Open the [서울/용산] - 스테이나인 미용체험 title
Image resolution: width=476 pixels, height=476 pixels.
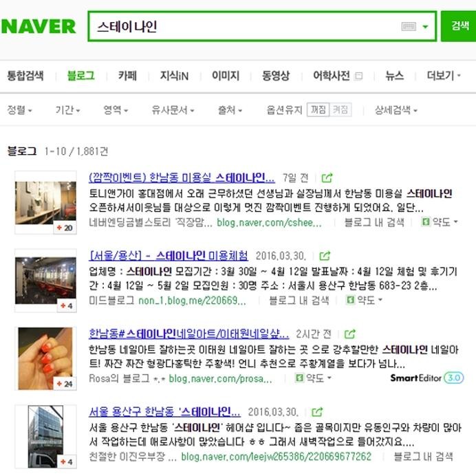pyautogui.click(x=169, y=256)
